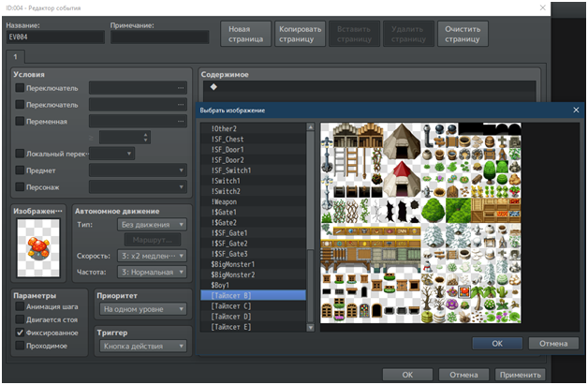Click Отмена in the event editor window
Screen dimensions: 588x385
pyautogui.click(x=463, y=375)
